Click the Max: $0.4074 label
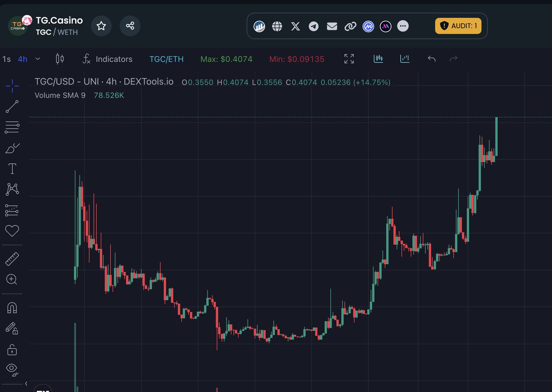Screen dimensions: 552x392 [226, 59]
